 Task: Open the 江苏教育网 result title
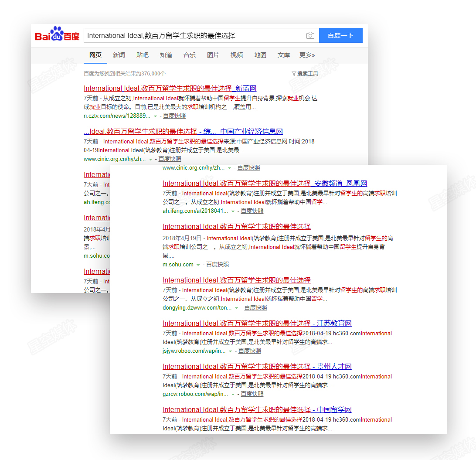point(257,324)
